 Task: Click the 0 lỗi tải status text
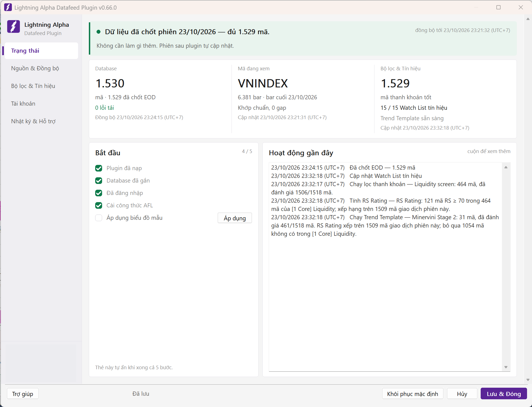coord(105,108)
